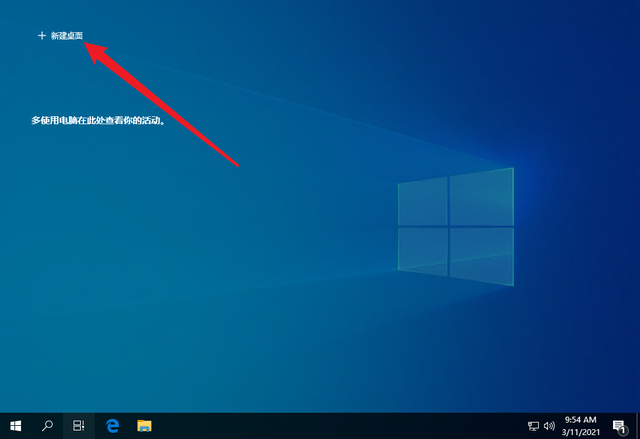
Task: Click the Show desktop strip
Action: coord(638,426)
